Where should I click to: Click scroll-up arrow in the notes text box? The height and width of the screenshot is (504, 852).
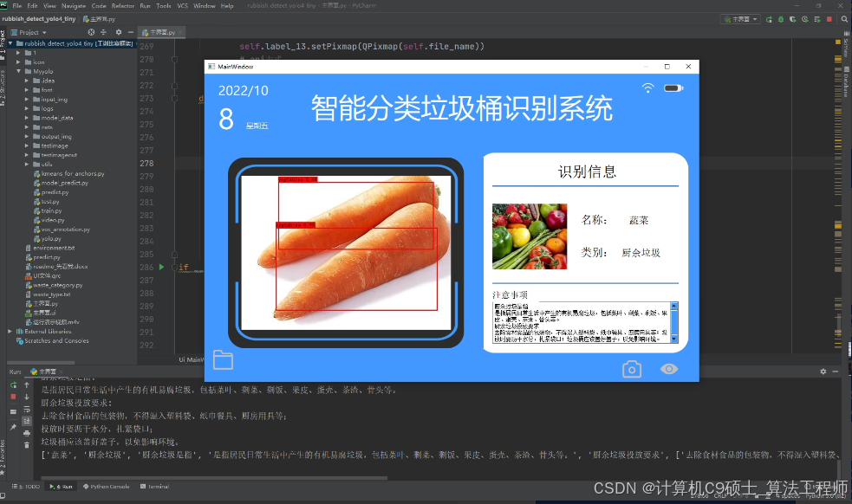point(674,306)
